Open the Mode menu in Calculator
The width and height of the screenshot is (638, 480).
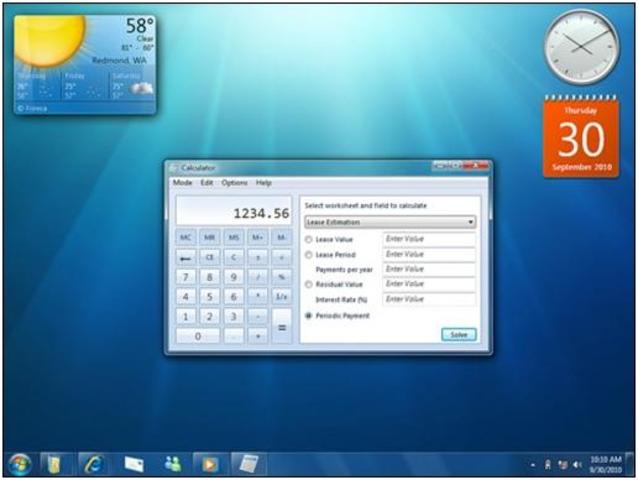(x=182, y=183)
